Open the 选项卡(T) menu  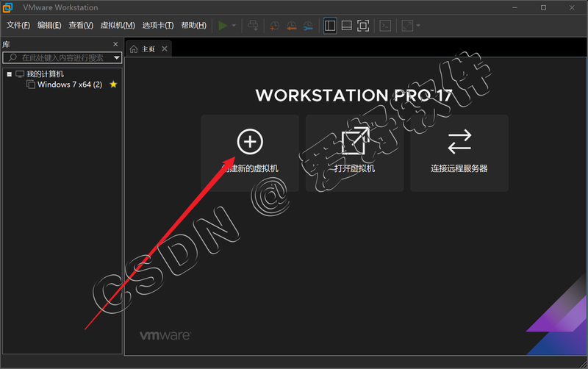[x=158, y=26]
